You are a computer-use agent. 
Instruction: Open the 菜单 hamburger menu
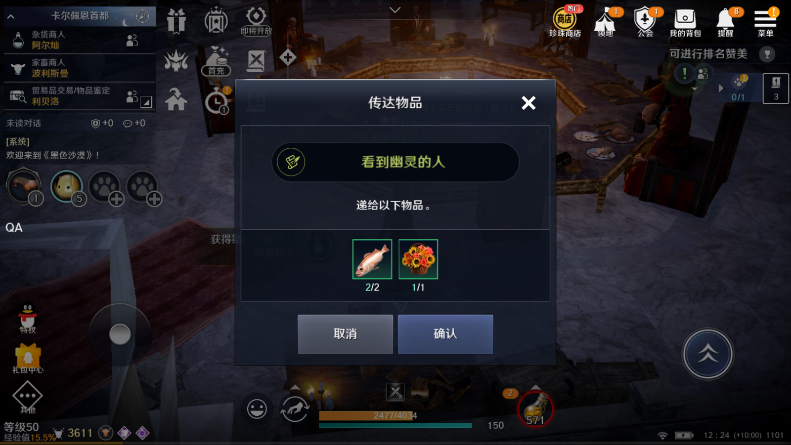765,22
